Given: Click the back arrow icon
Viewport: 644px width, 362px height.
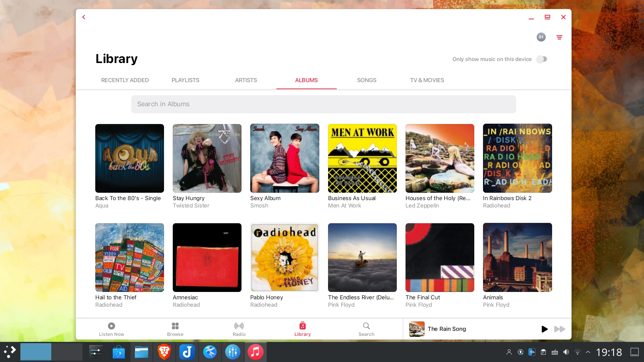Looking at the screenshot, I should pyautogui.click(x=84, y=17).
